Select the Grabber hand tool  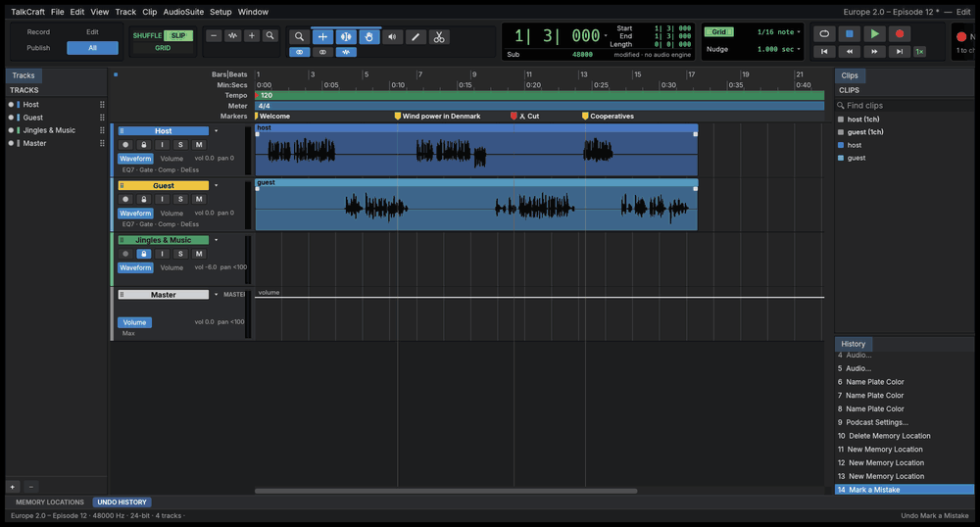coord(369,37)
